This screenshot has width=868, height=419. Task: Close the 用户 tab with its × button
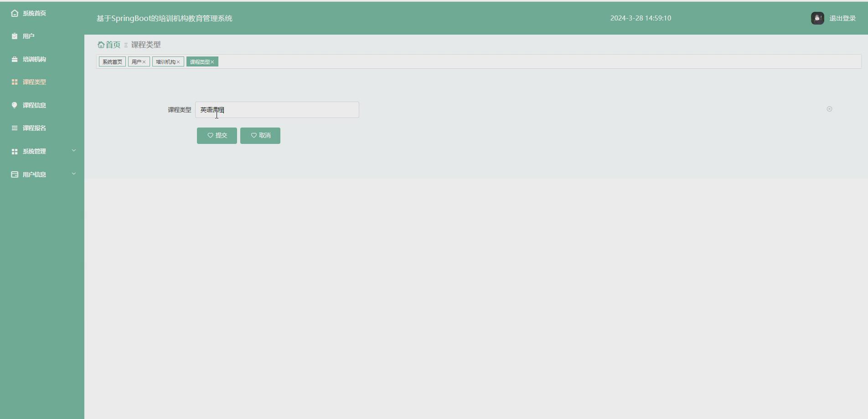point(144,61)
